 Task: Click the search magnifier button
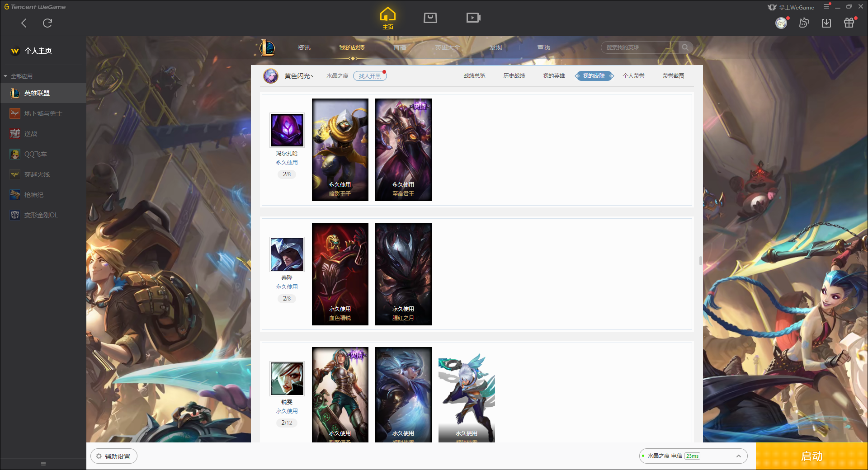click(x=685, y=47)
